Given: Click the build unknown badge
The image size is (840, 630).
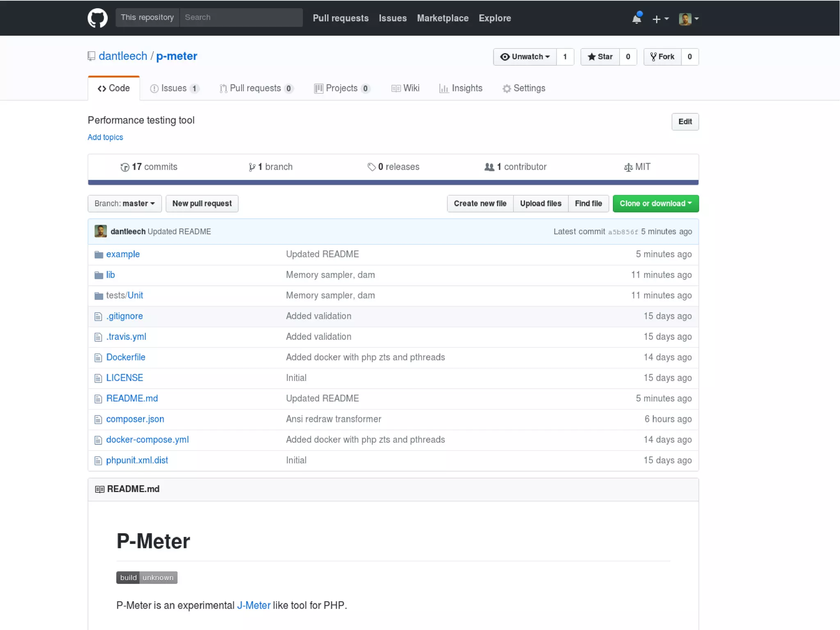Looking at the screenshot, I should 146,577.
